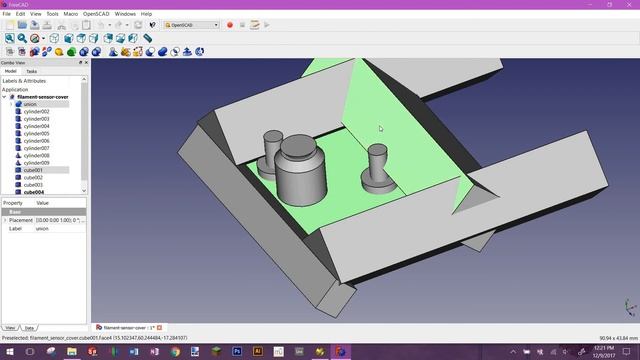Select cylinder008 in the model tree
The image size is (640, 360).
tap(36, 156)
